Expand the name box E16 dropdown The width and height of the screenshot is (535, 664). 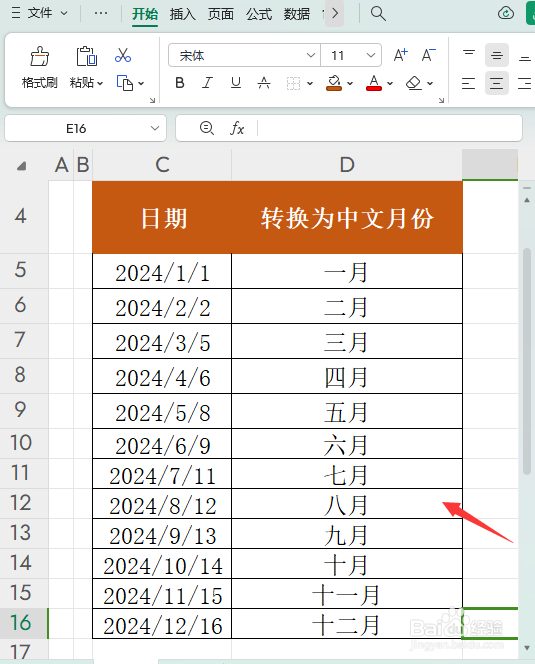point(155,128)
